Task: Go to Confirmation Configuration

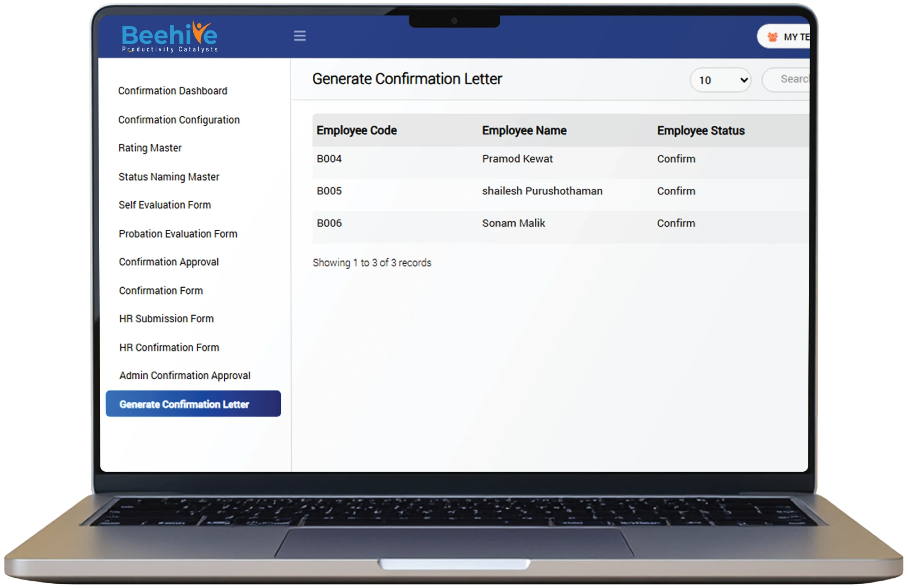Action: pos(179,120)
